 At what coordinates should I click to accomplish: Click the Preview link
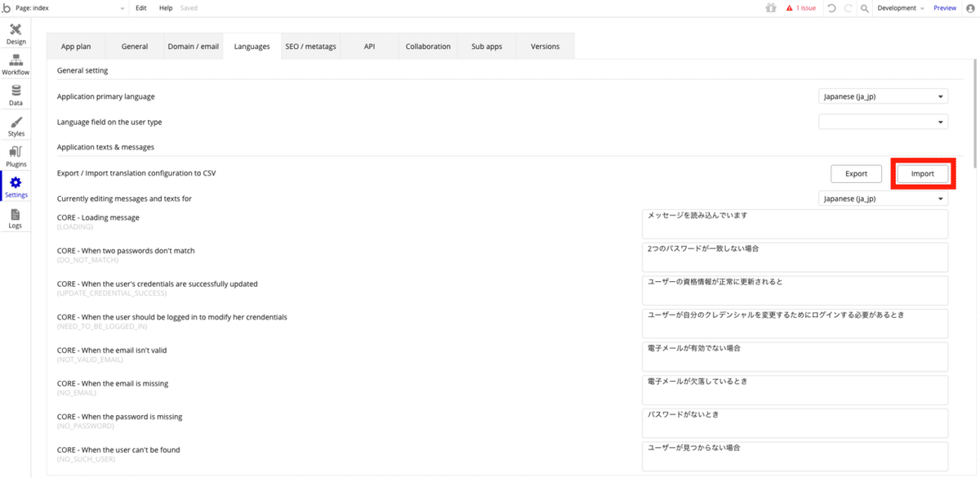click(945, 7)
